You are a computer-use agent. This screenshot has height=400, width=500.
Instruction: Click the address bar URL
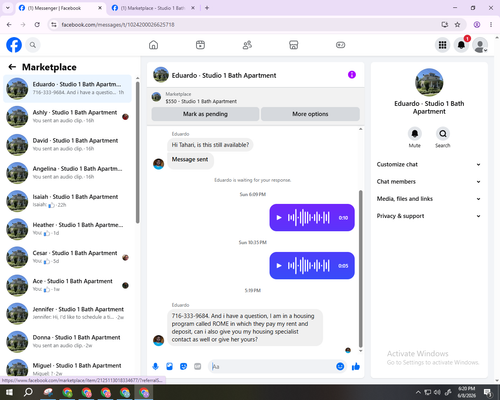coord(118,25)
